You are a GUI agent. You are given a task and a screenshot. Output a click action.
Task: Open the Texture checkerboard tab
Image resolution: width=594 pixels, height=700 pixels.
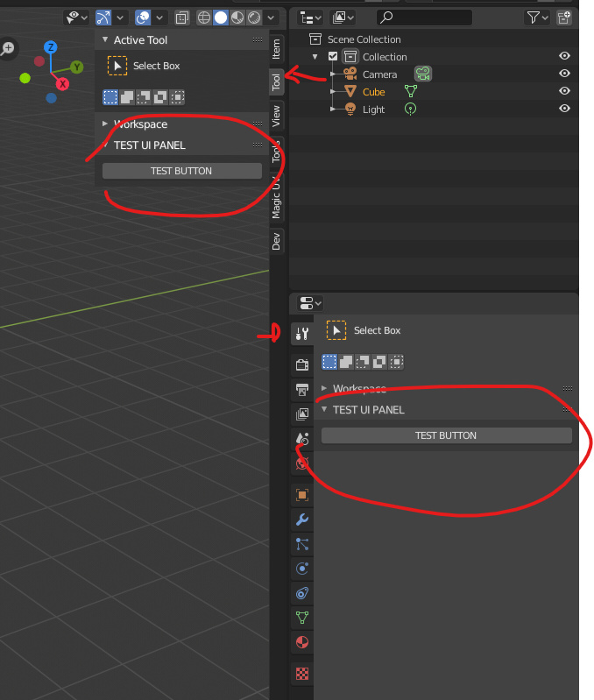click(x=302, y=673)
